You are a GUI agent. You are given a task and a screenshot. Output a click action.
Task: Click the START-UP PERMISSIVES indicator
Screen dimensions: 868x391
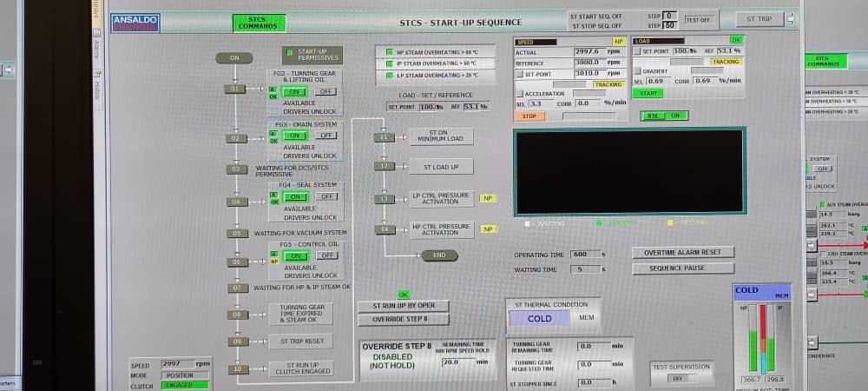pos(312,55)
